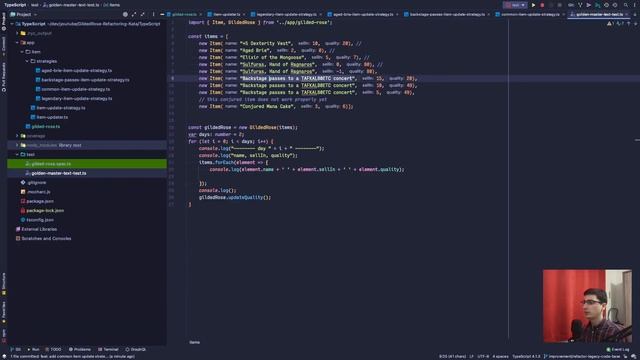Select the .mocharc.js file
The height and width of the screenshot is (360, 640).
click(x=39, y=192)
